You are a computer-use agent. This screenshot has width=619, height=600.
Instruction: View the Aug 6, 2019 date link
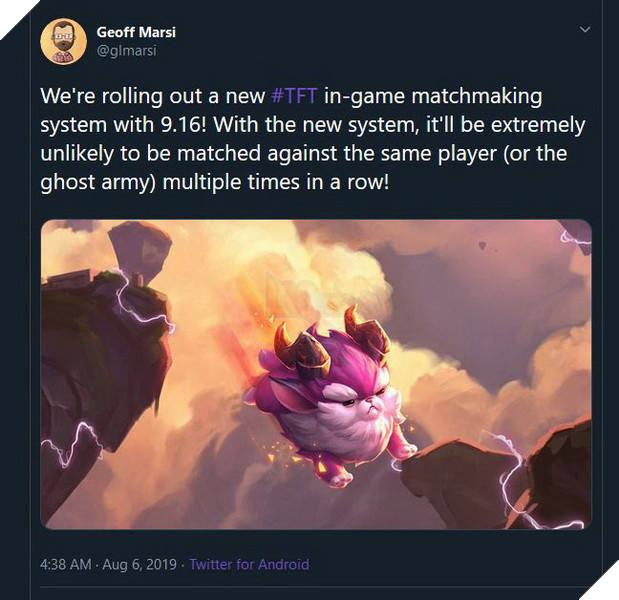point(139,564)
